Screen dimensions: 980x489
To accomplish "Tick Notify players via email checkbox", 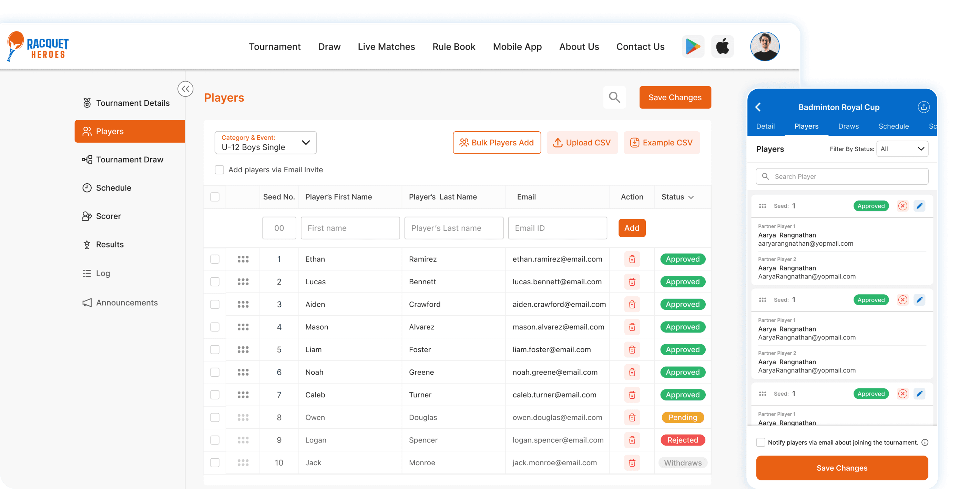I will [x=760, y=442].
